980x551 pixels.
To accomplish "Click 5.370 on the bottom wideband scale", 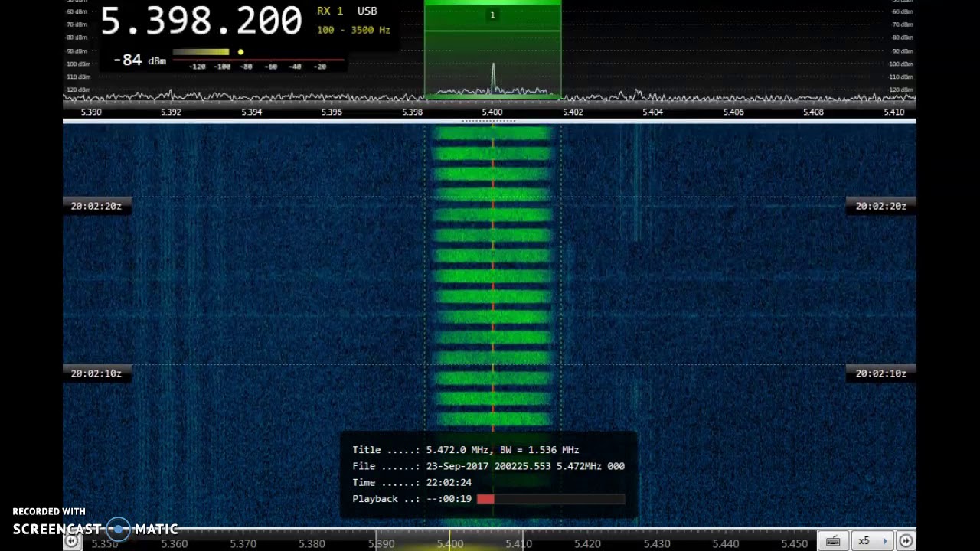I will click(243, 543).
